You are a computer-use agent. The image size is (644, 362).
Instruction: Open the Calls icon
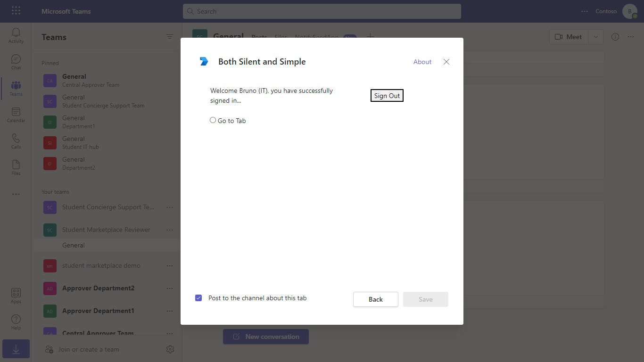click(16, 141)
